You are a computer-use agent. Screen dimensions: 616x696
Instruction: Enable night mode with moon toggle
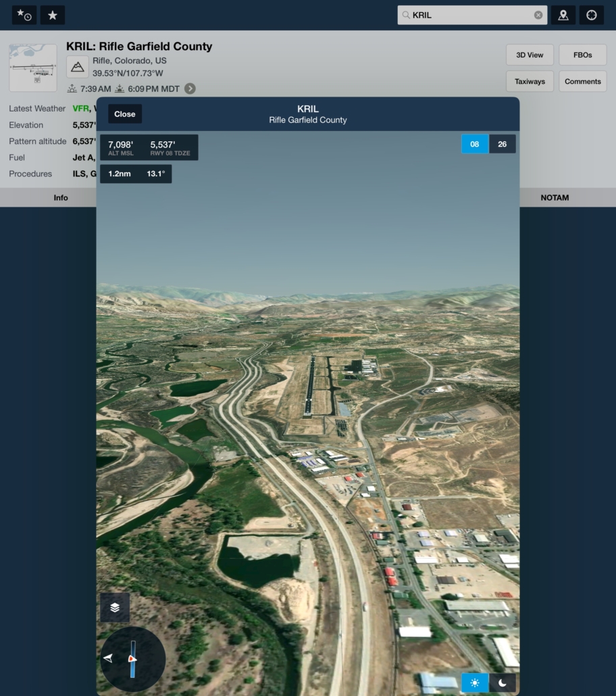click(x=503, y=682)
